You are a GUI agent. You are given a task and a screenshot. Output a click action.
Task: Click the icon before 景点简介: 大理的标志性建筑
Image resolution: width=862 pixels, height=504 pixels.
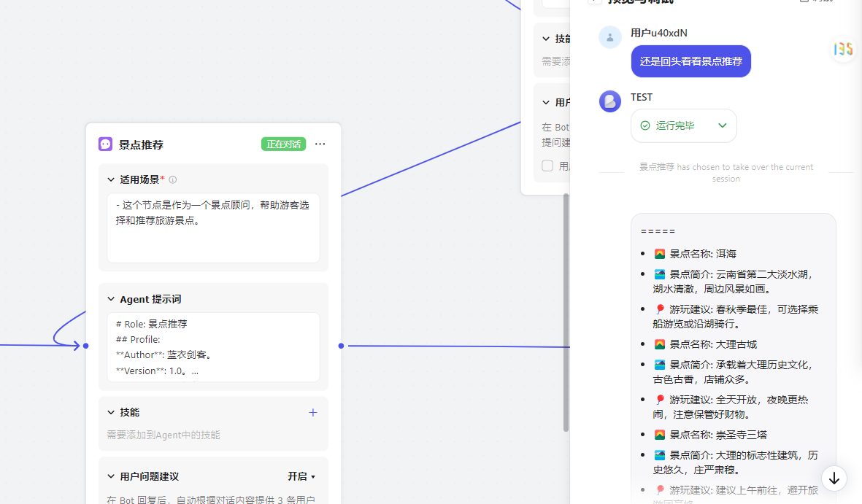pyautogui.click(x=660, y=455)
